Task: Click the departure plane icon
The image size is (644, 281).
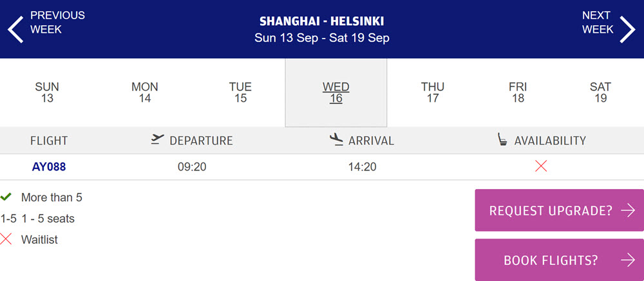Action: point(157,140)
